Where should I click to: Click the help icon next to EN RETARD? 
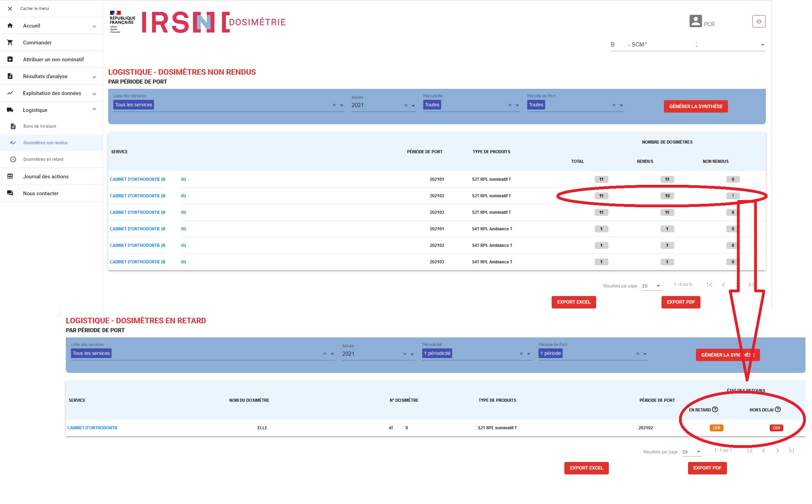(x=715, y=409)
